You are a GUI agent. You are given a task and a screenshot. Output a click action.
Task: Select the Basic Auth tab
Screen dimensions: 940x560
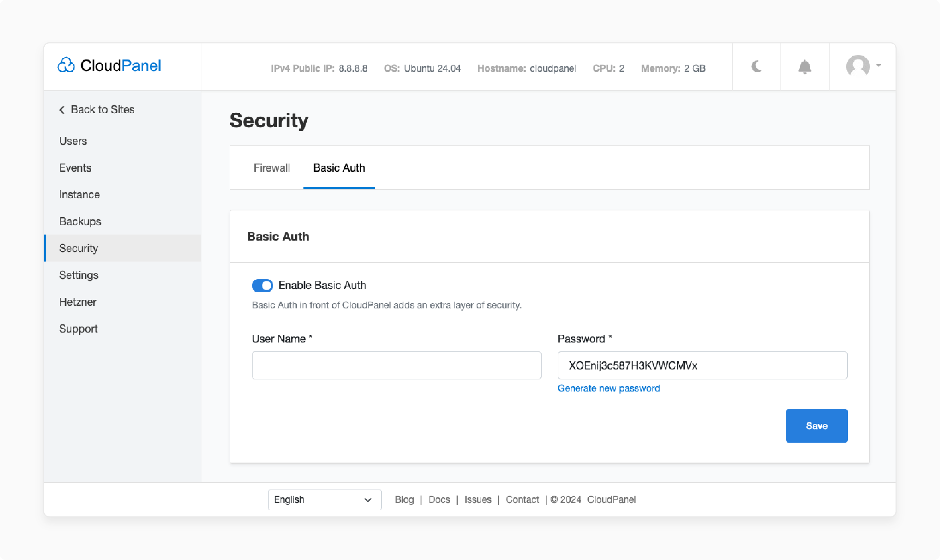pos(339,167)
